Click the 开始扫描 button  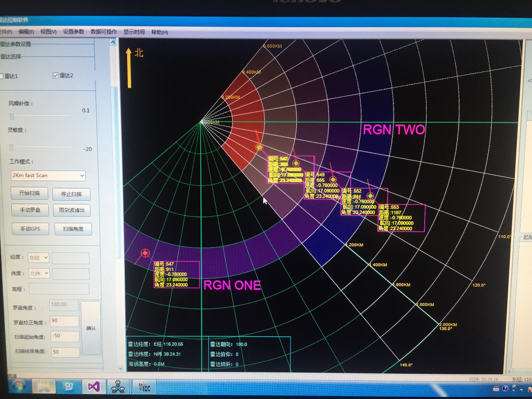coord(29,193)
